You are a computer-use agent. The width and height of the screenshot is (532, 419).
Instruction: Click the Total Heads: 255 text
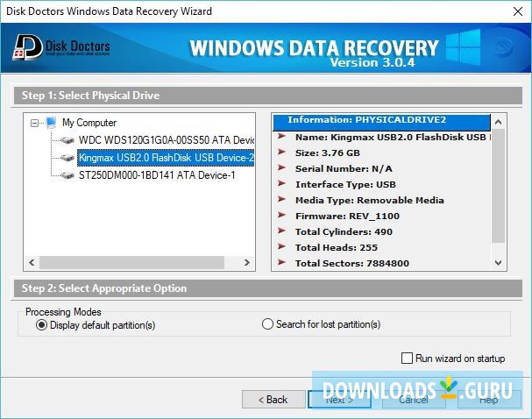(337, 247)
